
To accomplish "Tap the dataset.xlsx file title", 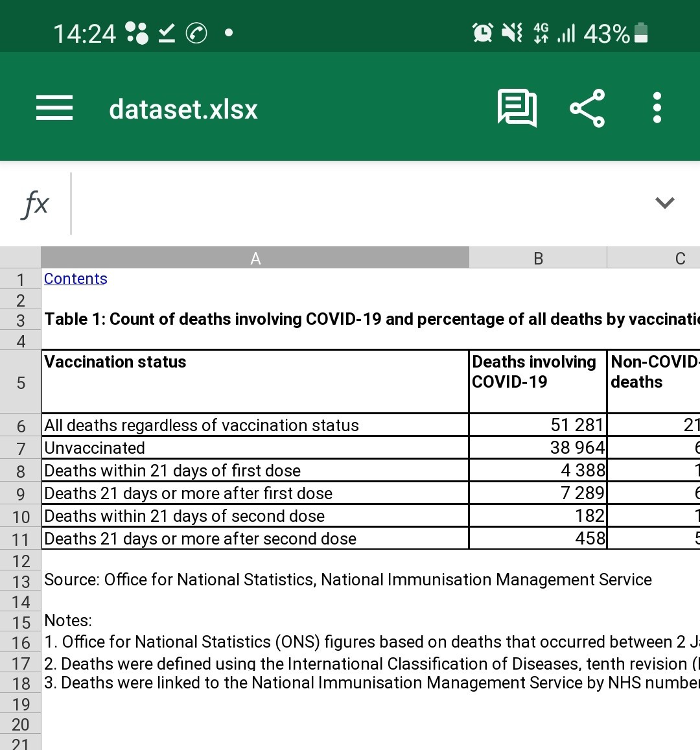I will coord(183,109).
